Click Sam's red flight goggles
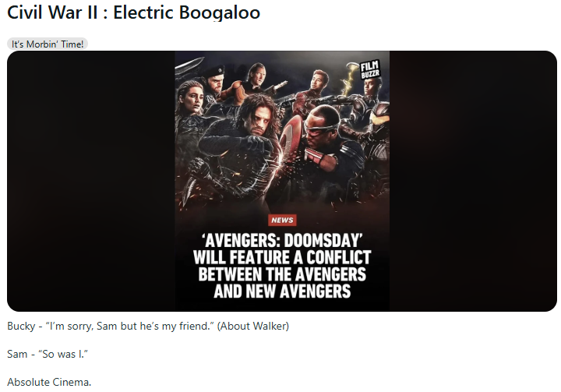Viewport: 561px width, 392px height. 322,129
